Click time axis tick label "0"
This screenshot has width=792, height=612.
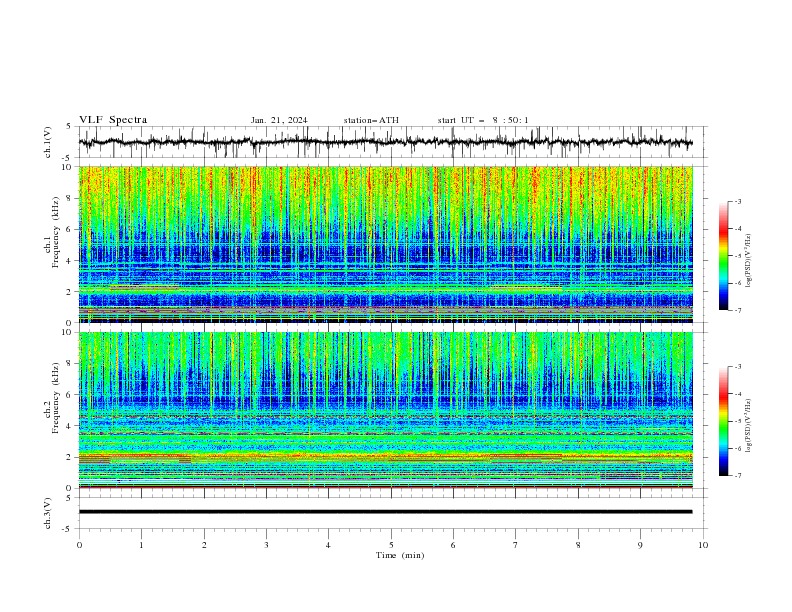click(79, 545)
